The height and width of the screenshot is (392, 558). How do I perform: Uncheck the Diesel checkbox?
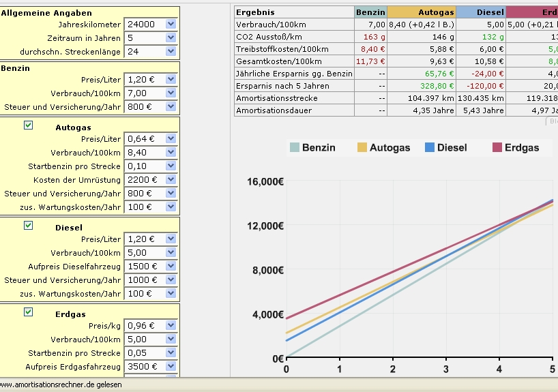(28, 226)
